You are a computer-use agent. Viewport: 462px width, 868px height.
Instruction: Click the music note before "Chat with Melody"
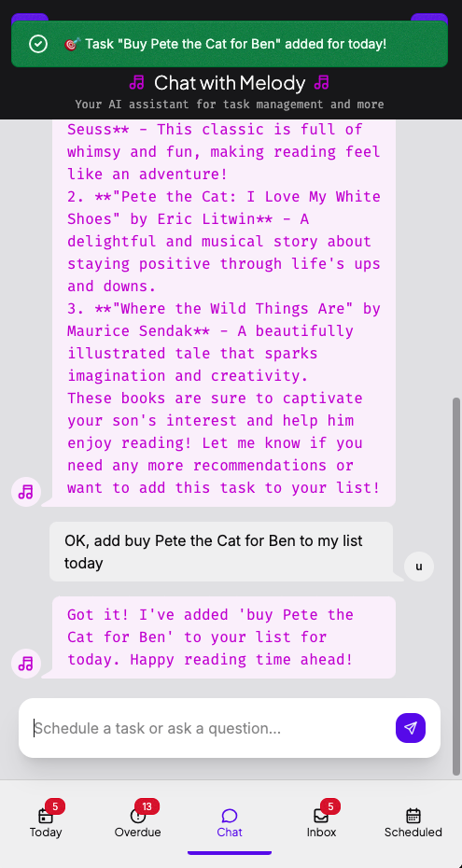tap(136, 83)
